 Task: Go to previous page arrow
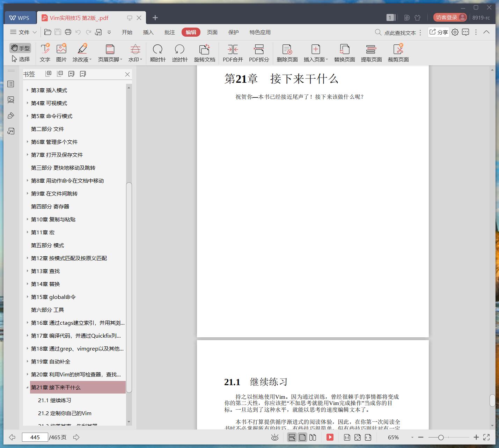pyautogui.click(x=12, y=437)
